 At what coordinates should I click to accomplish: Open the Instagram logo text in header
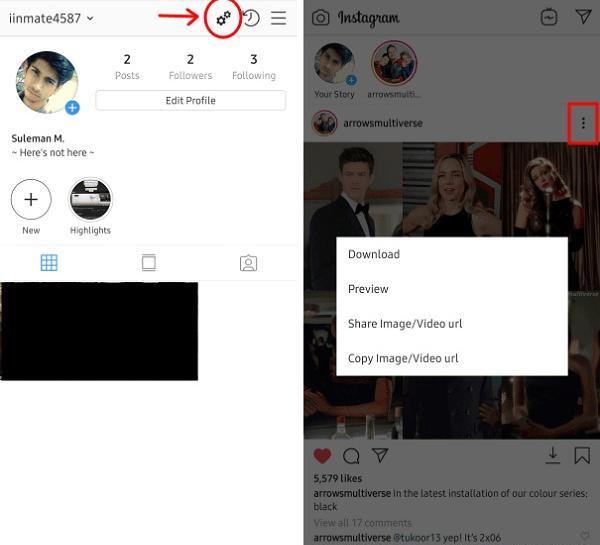pos(368,18)
